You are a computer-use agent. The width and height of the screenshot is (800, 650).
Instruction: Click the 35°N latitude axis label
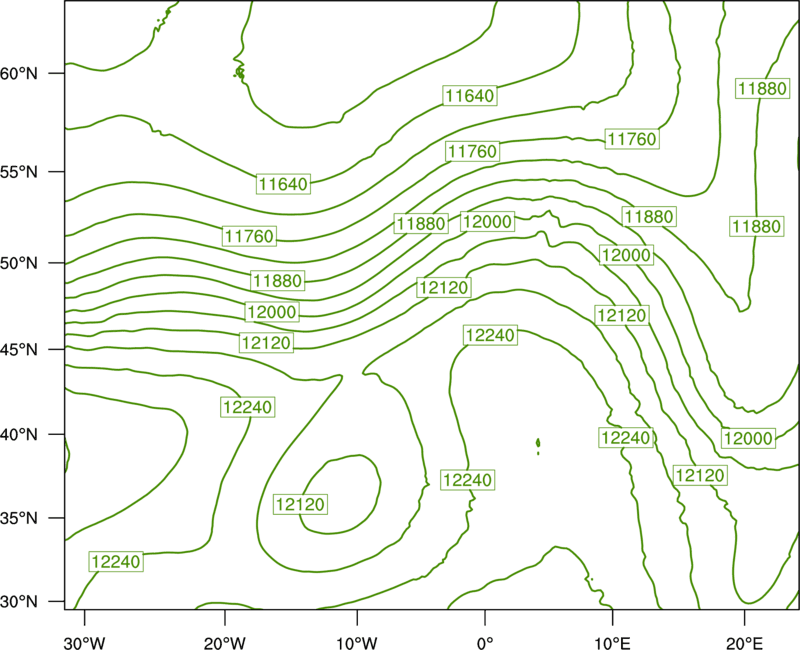point(19,518)
